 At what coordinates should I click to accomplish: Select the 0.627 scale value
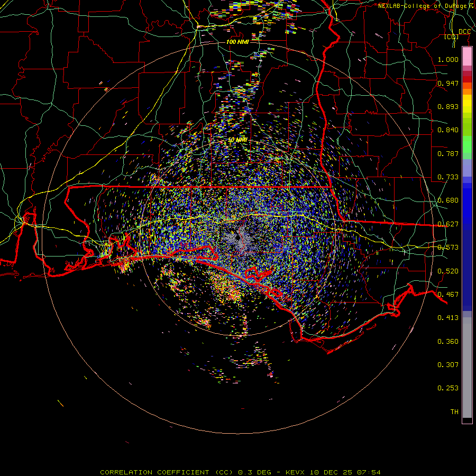(448, 224)
